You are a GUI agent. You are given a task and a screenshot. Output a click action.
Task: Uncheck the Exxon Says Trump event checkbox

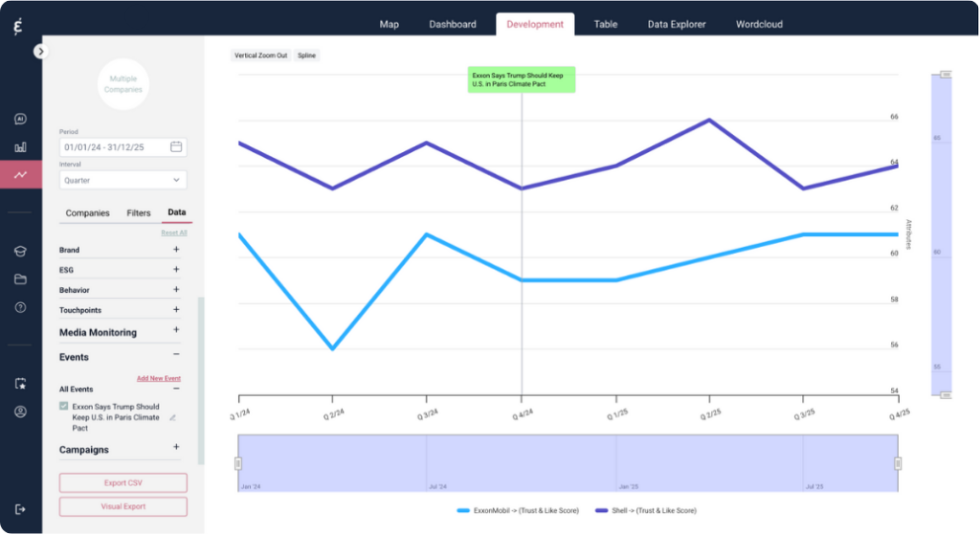click(x=64, y=407)
